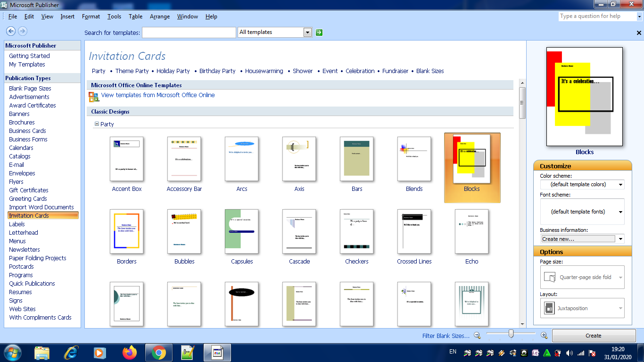Click the Blocks preview image
This screenshot has width=644, height=362.
point(585,97)
